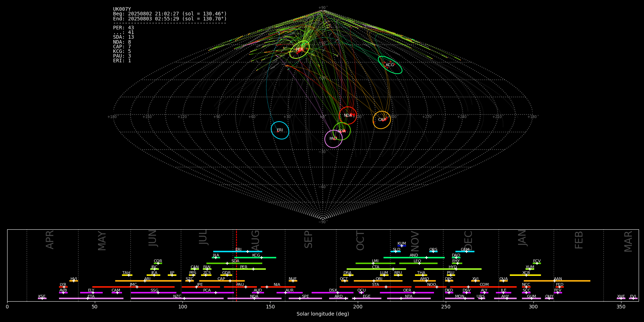Select the 'PAU: 3' count line
The height and width of the screenshot is (322, 644).
(122, 56)
